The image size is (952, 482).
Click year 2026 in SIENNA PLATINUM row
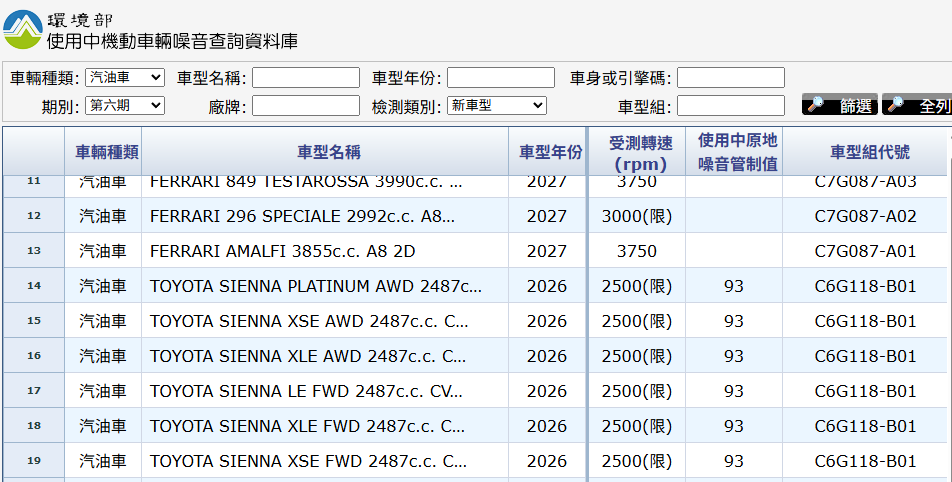coord(547,286)
